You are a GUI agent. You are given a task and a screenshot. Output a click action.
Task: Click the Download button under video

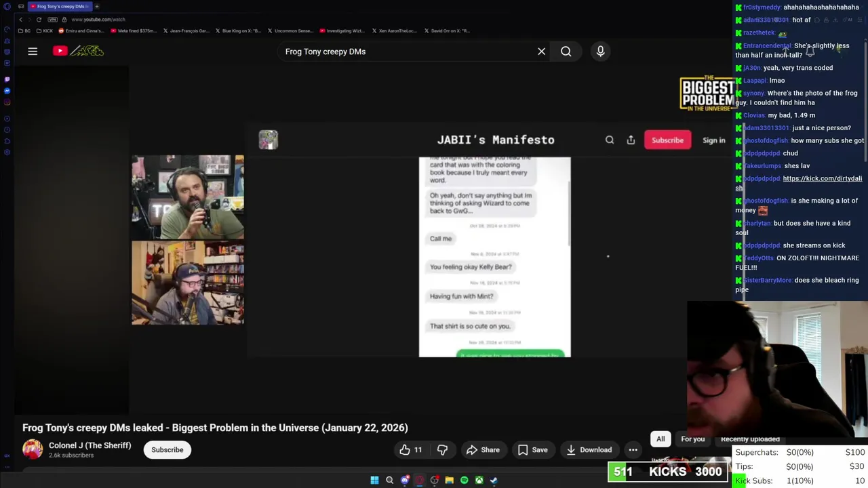pyautogui.click(x=589, y=450)
